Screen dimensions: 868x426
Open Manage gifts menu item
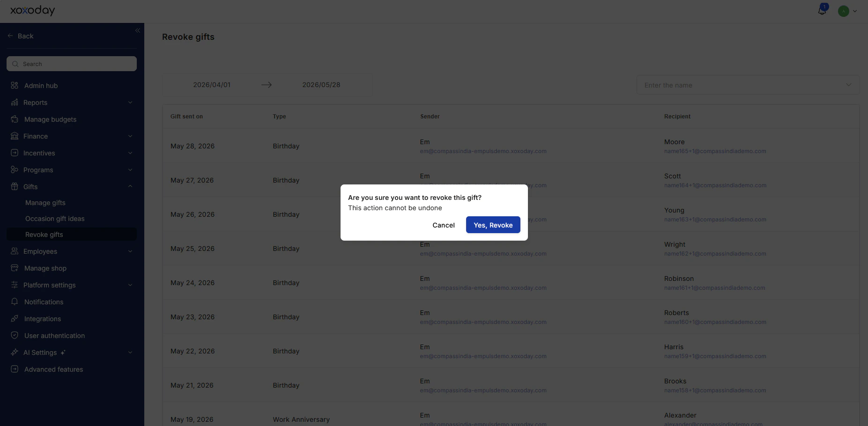45,203
